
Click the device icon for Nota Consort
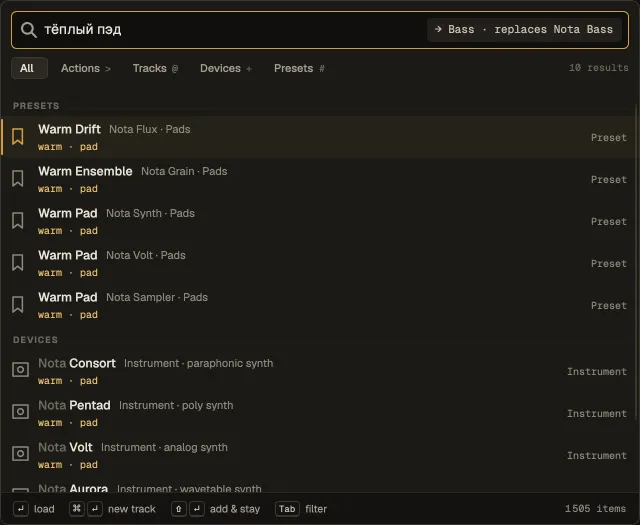[x=20, y=369]
